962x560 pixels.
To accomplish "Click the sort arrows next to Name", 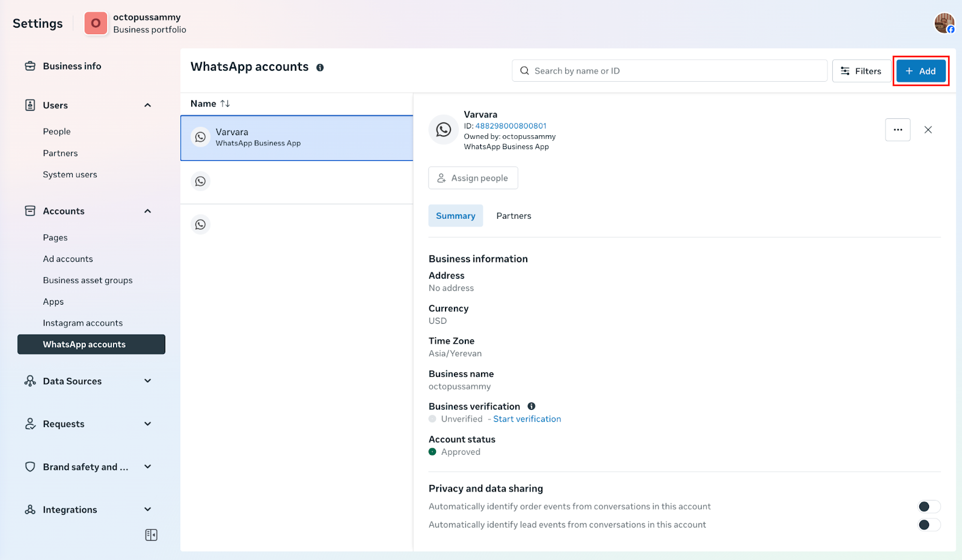I will [x=225, y=104].
